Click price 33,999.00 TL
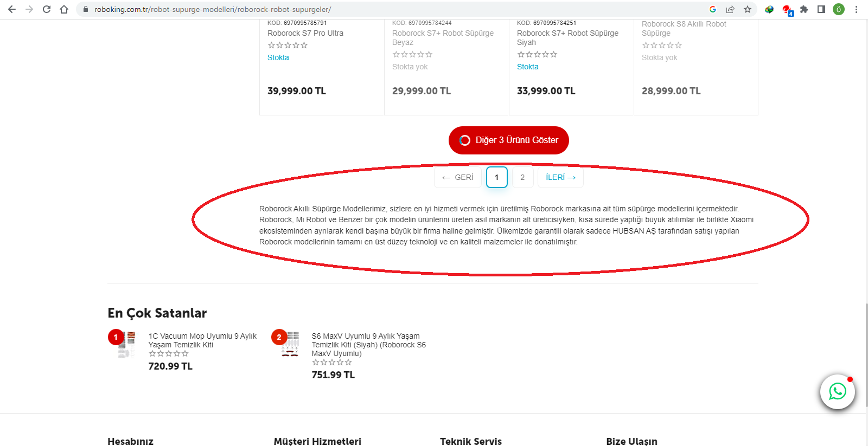The width and height of the screenshot is (868, 446). pyautogui.click(x=546, y=91)
